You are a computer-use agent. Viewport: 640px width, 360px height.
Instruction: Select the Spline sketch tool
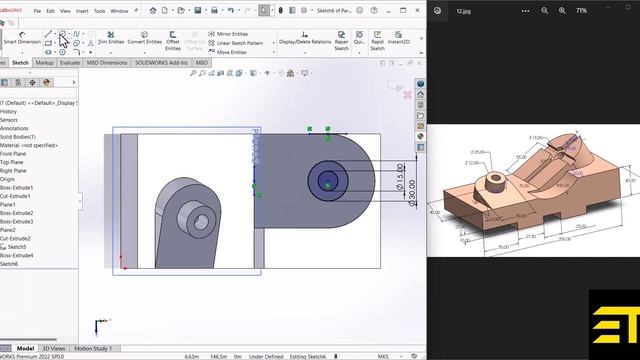point(76,34)
